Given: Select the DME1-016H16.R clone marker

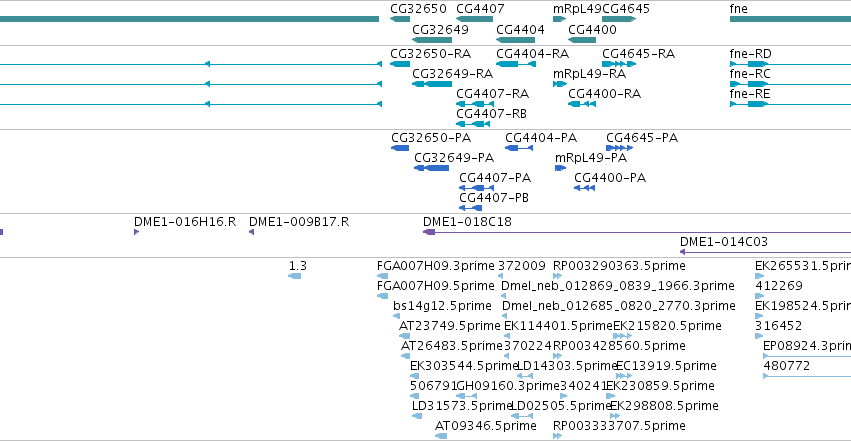Looking at the screenshot, I should [136, 232].
